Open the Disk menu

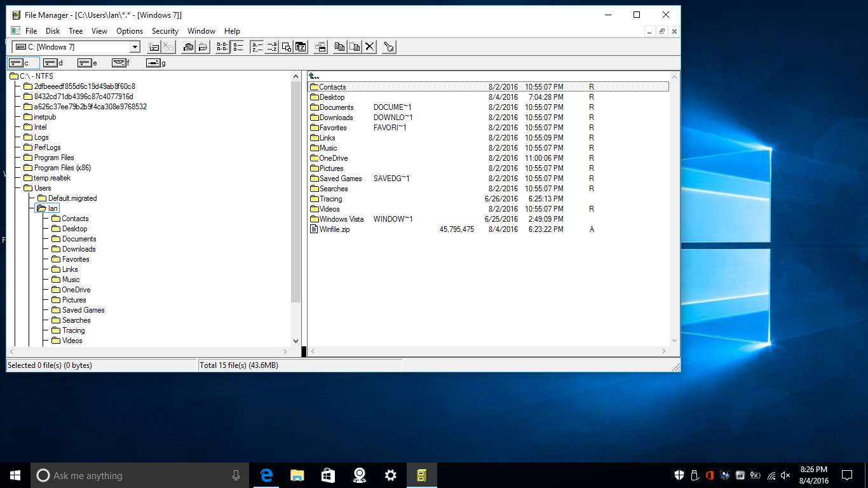[52, 30]
